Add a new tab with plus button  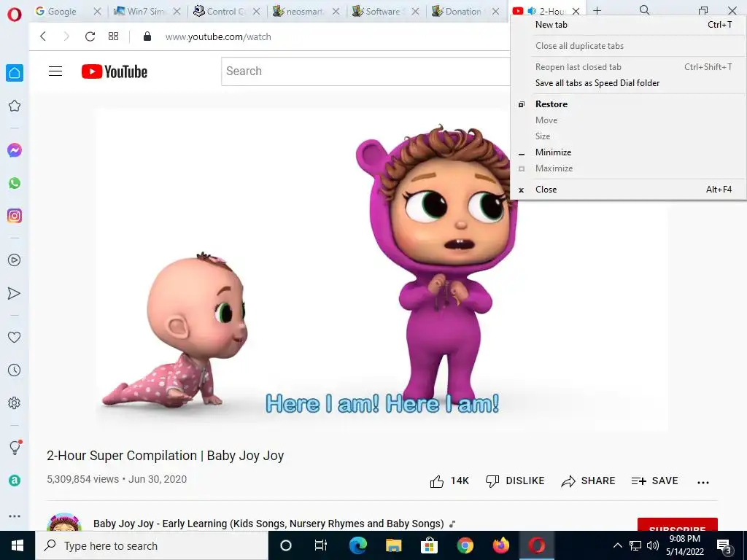point(597,10)
